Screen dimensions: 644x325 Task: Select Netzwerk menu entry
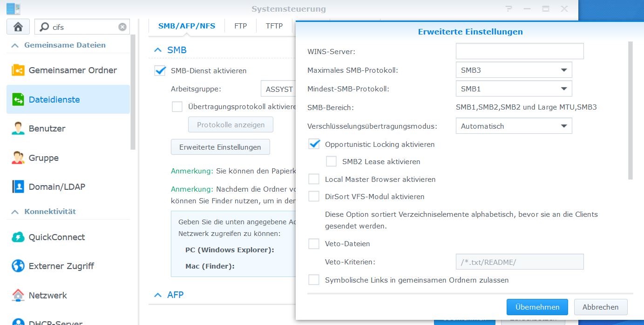(68, 296)
